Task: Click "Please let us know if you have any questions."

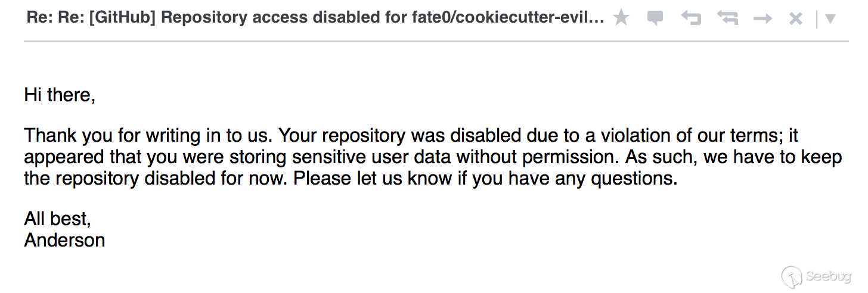Action: tap(485, 179)
